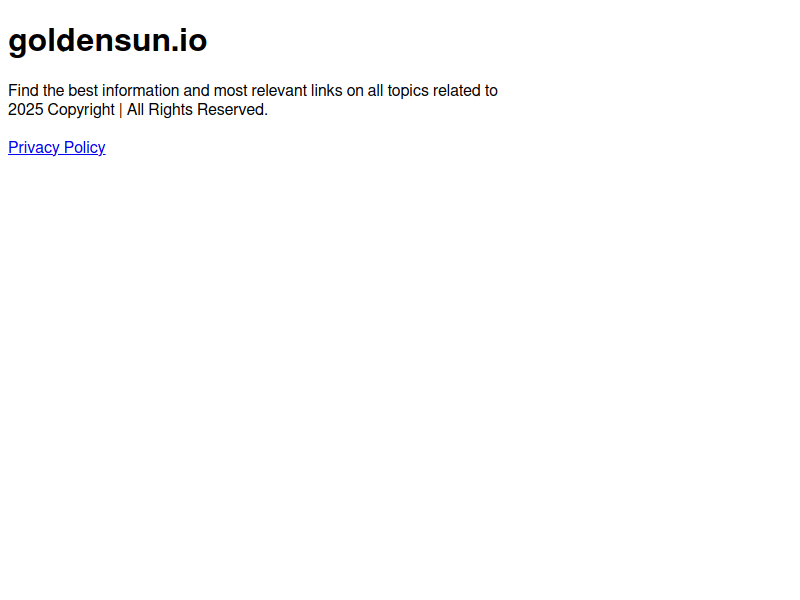Viewport: 800px width, 600px height.
Task: Click the phrase "related to" ending the line
Action: tap(465, 91)
